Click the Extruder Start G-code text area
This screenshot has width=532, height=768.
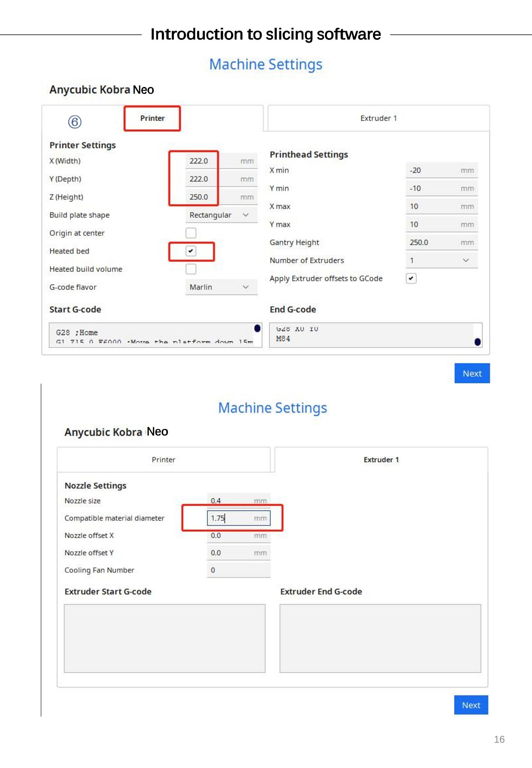coord(165,638)
